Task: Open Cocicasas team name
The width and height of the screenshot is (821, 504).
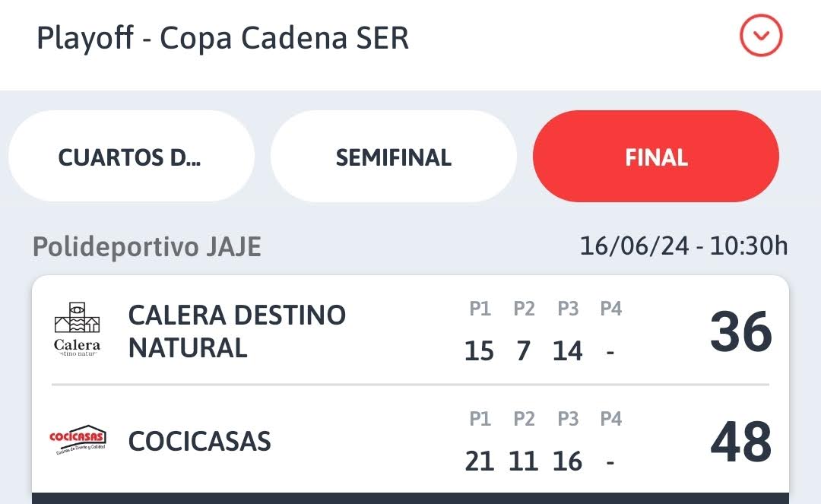Action: [x=199, y=441]
